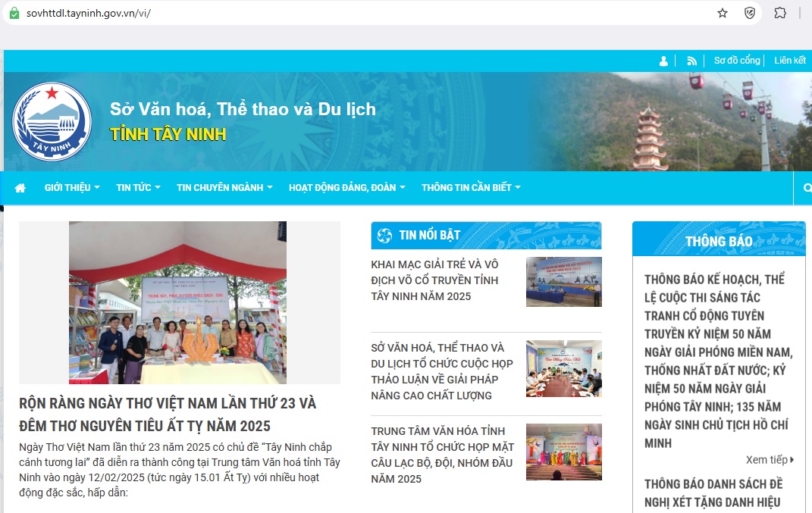Open the browser extensions puzzle icon
Viewport: 812px width, 513px height.
(779, 13)
